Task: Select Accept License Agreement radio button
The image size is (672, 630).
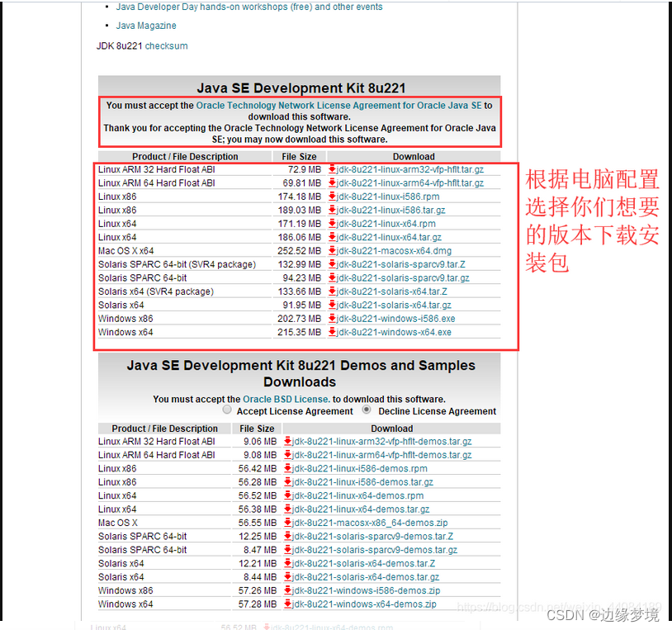Action: tap(227, 410)
